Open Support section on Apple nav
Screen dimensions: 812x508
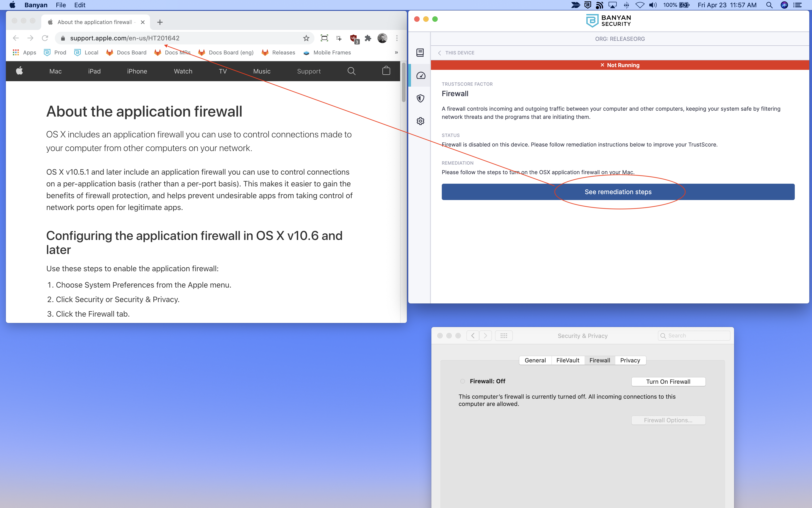pos(309,71)
